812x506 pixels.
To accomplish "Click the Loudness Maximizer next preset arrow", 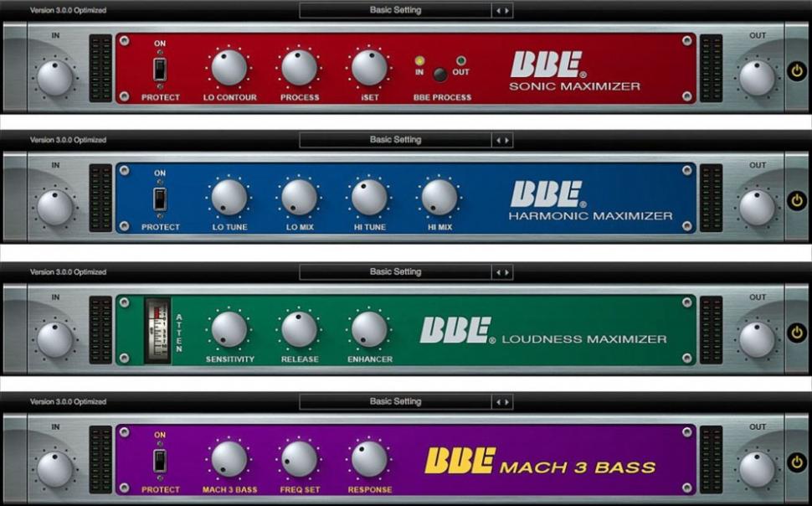I will 507,272.
